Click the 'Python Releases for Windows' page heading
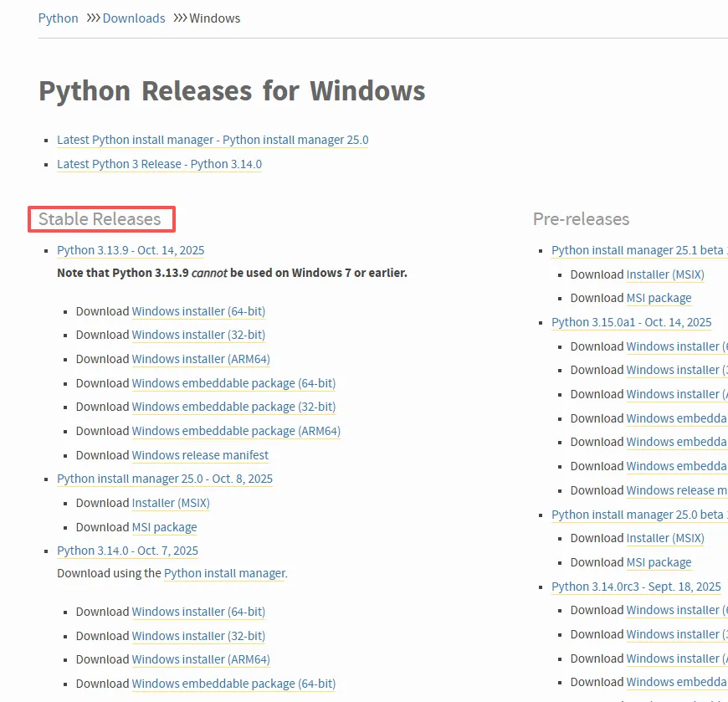Viewport: 728px width, 702px height. 232,91
